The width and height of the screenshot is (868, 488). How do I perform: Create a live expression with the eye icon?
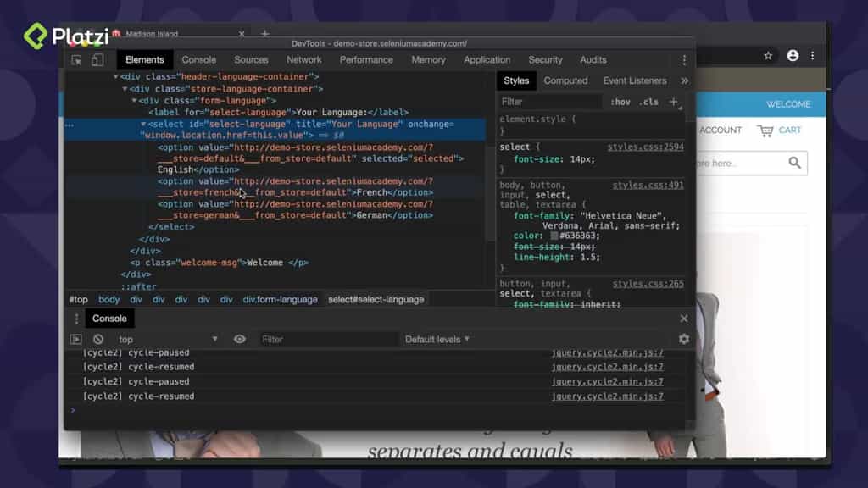[x=240, y=339]
